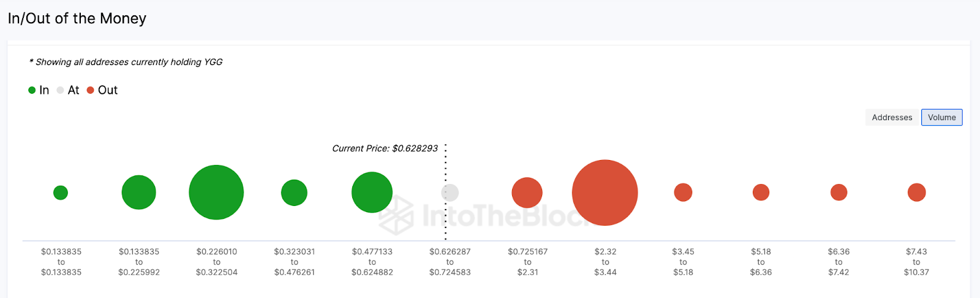Click red bubble for $5.18 to $6.36
The image size is (980, 298).
761,193
